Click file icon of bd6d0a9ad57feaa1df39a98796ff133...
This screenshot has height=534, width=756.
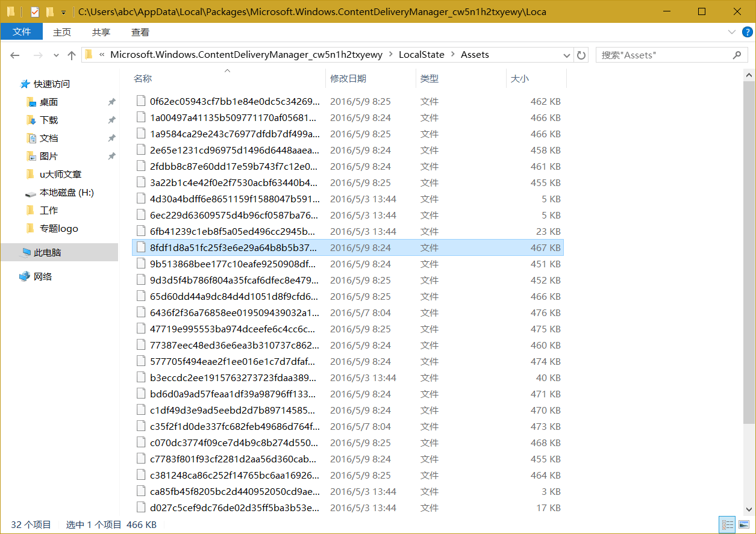pyautogui.click(x=141, y=394)
